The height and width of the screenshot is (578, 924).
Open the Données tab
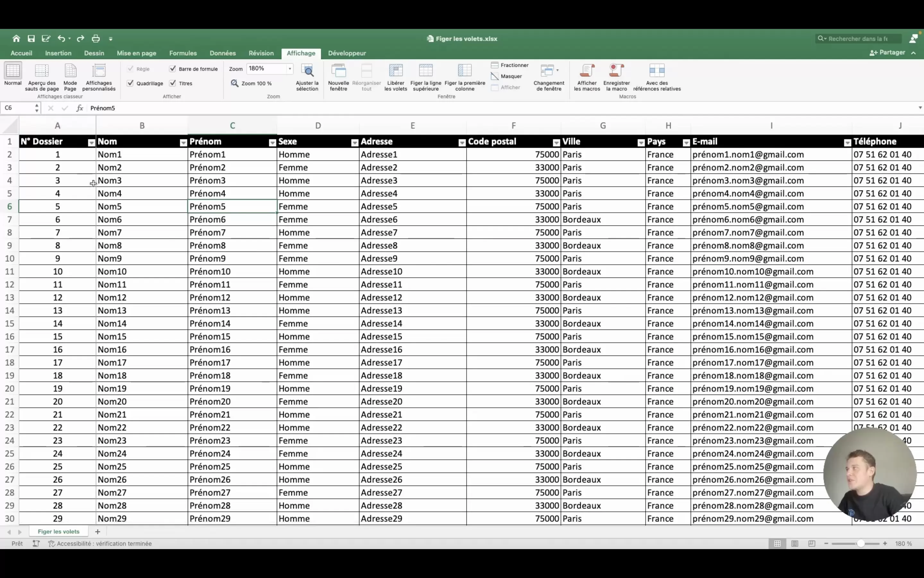pyautogui.click(x=223, y=53)
